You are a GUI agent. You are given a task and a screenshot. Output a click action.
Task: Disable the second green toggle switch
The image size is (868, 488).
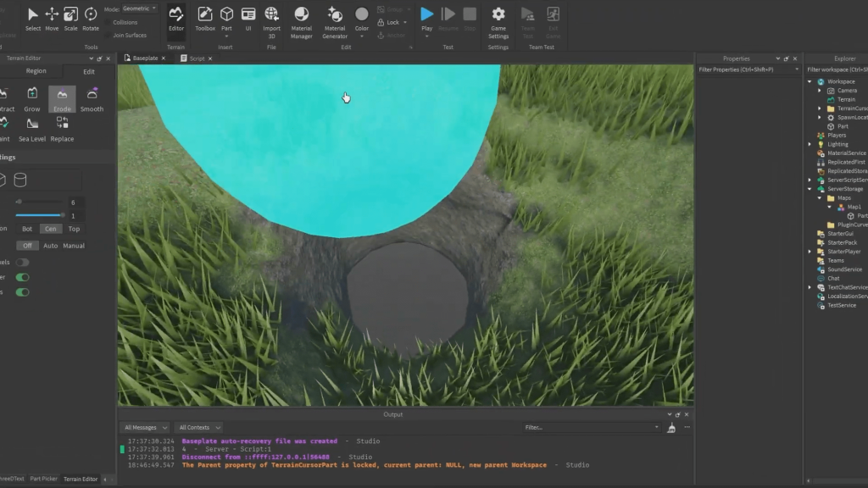tap(22, 277)
